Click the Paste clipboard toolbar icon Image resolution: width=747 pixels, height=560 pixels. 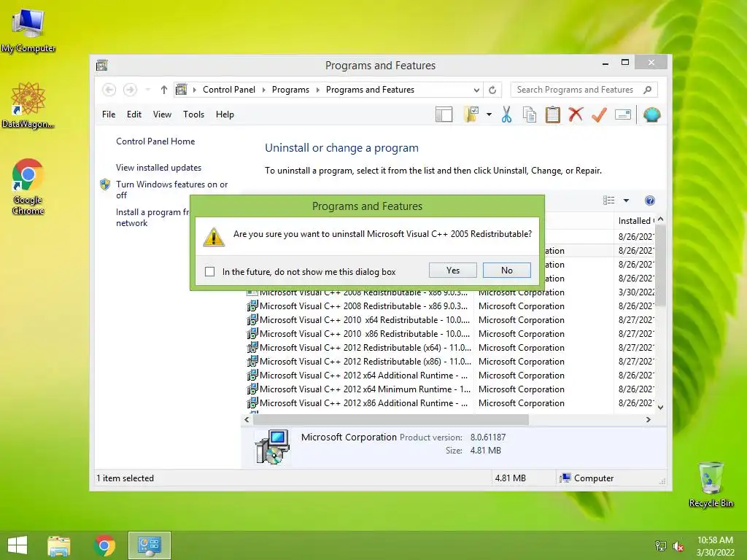[553, 114]
